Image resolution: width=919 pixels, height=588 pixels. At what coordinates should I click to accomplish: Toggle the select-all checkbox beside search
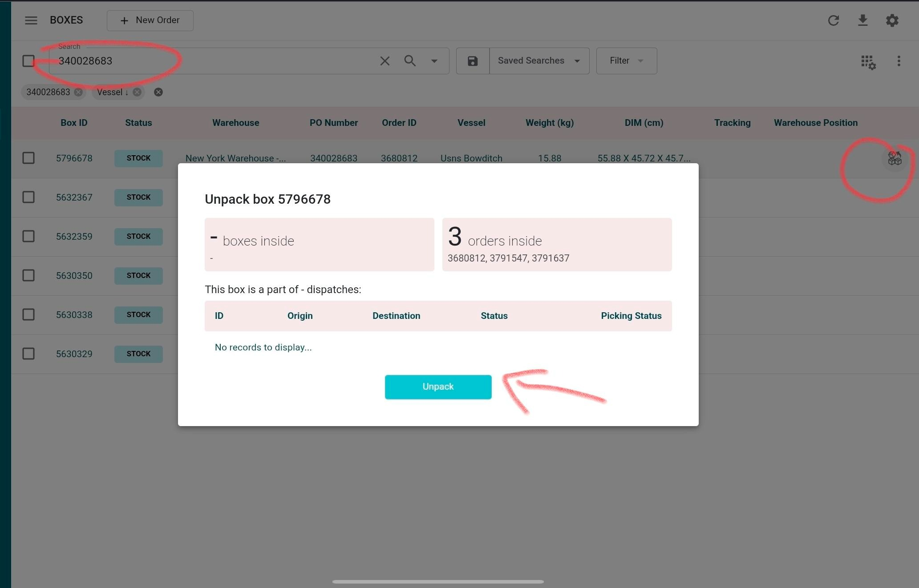28,61
